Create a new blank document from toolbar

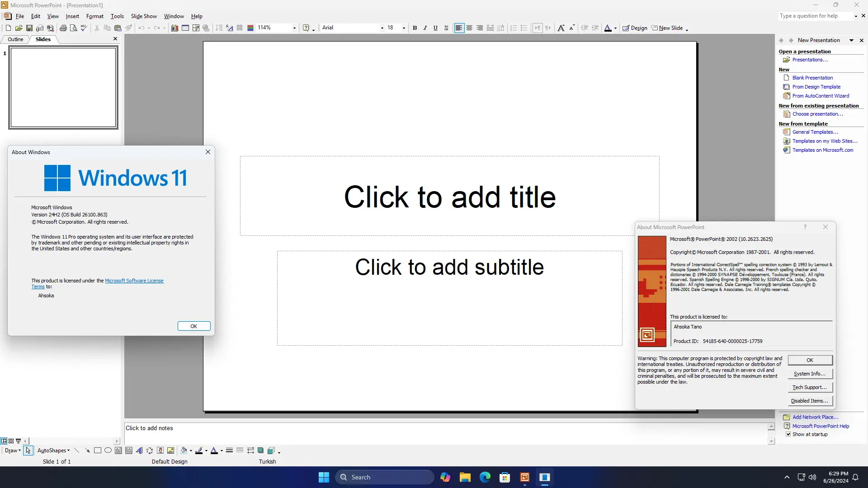(8, 28)
